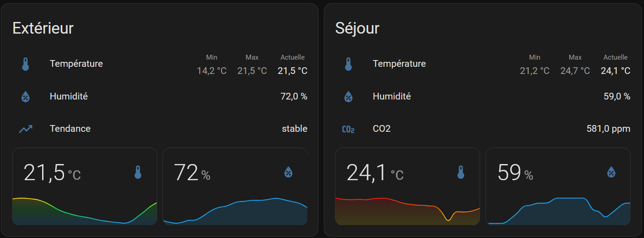Open the 581,0 ppm CO2 reading
The width and height of the screenshot is (644, 238).
[608, 129]
